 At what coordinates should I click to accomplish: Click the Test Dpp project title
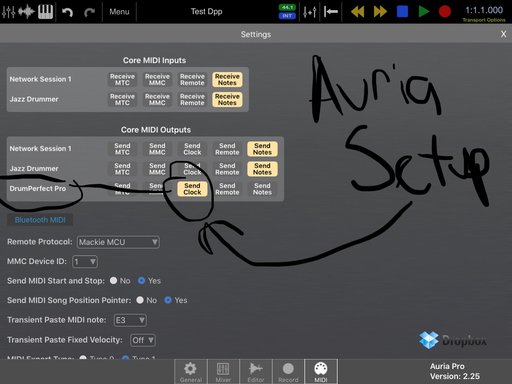(206, 12)
